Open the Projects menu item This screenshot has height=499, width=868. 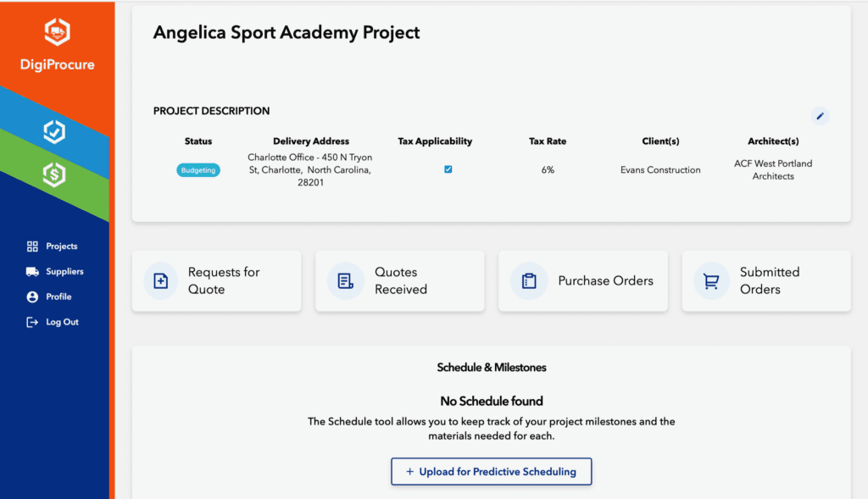(61, 247)
